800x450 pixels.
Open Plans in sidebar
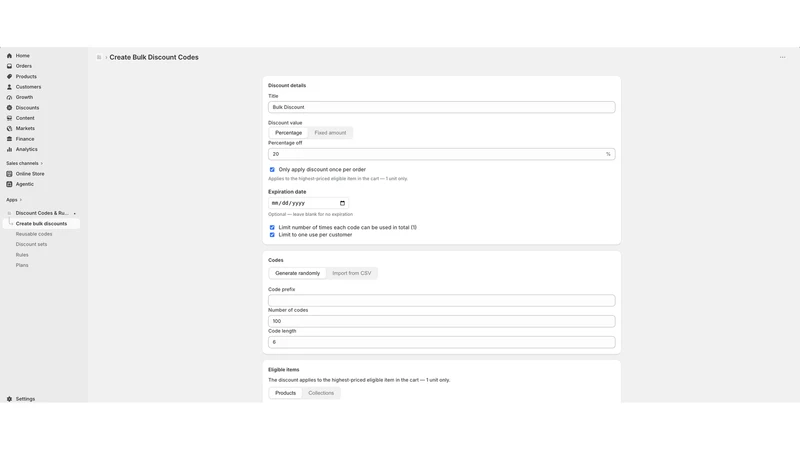(x=22, y=265)
